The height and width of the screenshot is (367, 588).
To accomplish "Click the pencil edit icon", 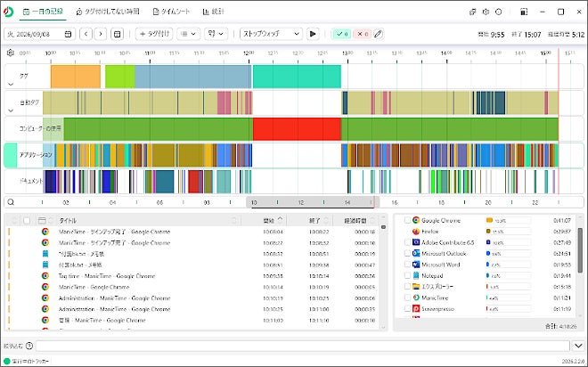I will coord(379,34).
